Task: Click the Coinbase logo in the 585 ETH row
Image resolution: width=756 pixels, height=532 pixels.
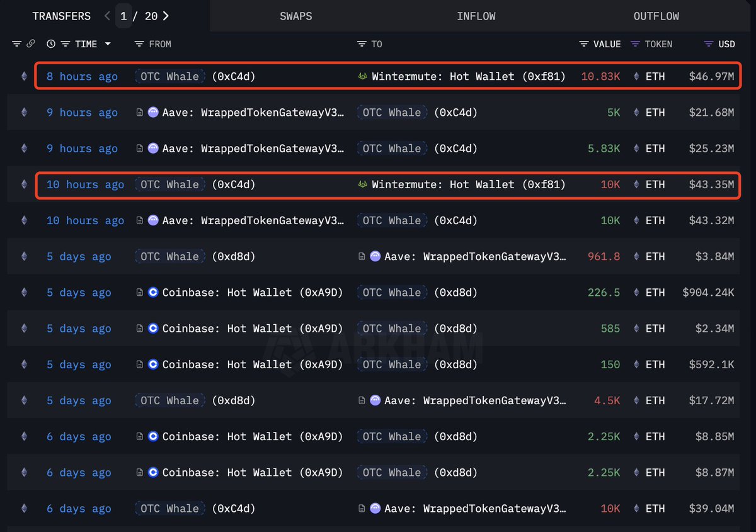Action: pyautogui.click(x=153, y=329)
